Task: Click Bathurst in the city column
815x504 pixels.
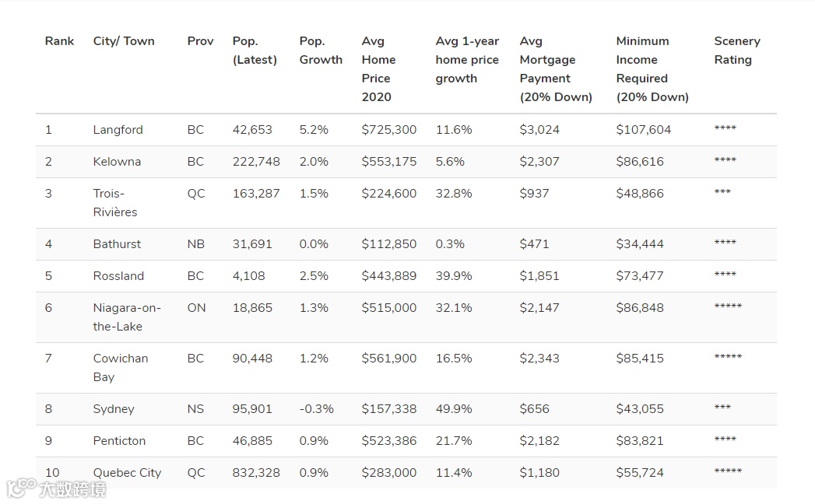Action: pos(117,244)
